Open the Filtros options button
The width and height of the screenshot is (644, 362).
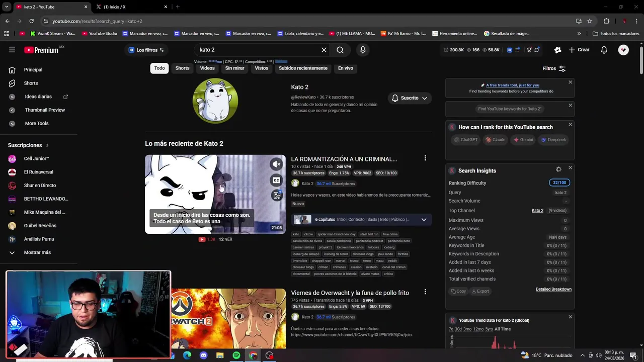click(x=554, y=68)
